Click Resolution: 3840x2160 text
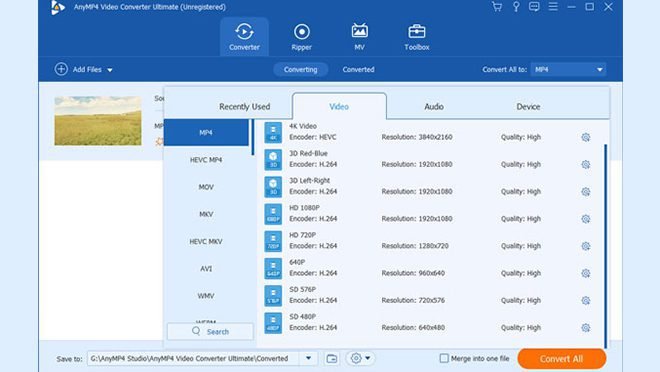The image size is (660, 372). click(417, 137)
